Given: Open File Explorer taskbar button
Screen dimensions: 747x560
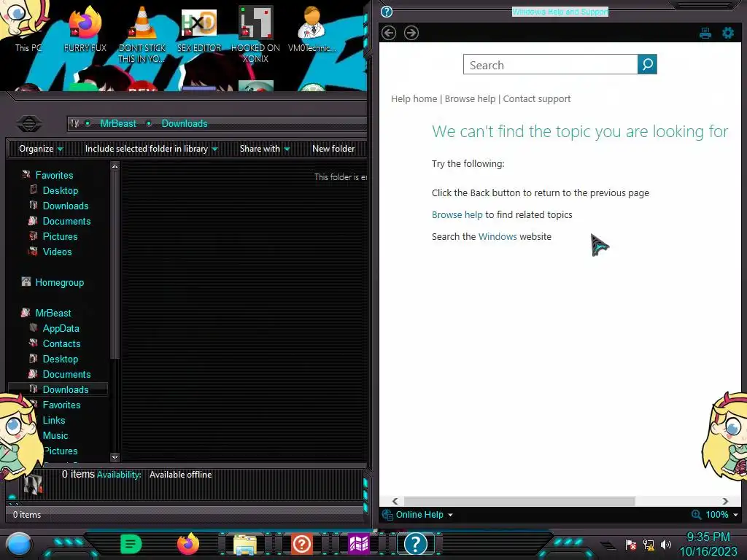Looking at the screenshot, I should pos(245,544).
